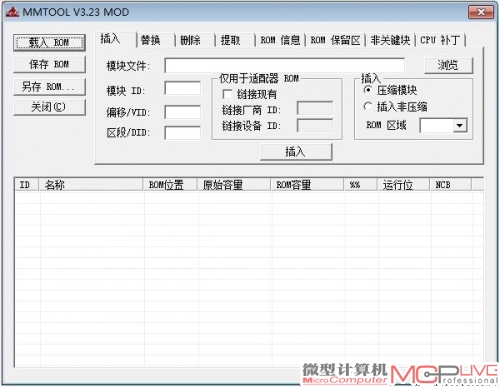This screenshot has width=500, height=387.
Task: Open the ROM 区域 dropdown
Action: [460, 126]
